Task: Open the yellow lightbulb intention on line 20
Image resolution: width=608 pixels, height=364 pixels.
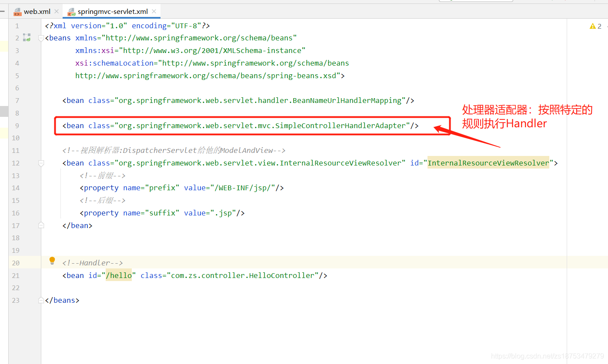Action: pos(52,261)
